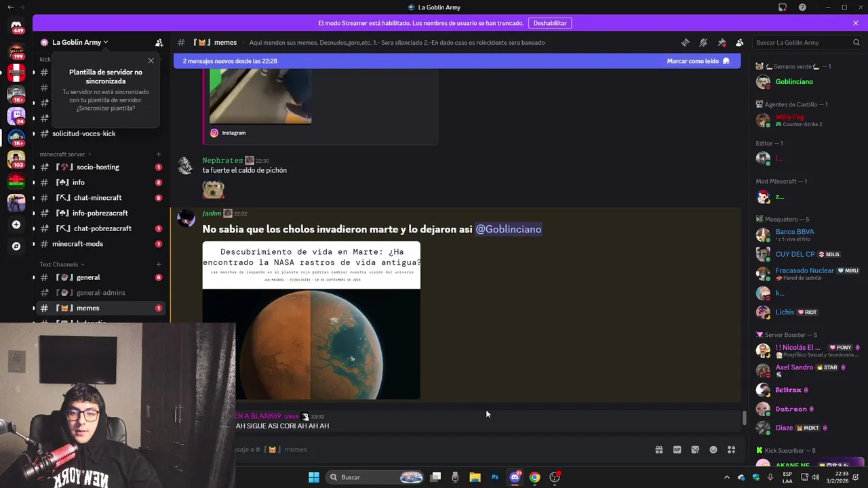
Task: Open info channel under minecraft server
Action: click(102, 182)
